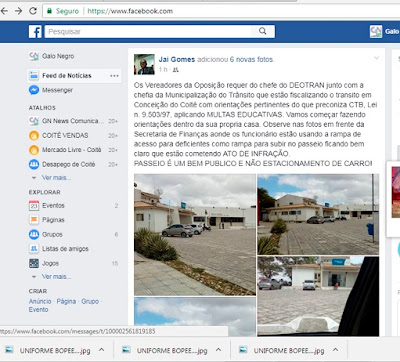Click the Jogos icon
The height and width of the screenshot is (362, 400).
click(x=34, y=263)
